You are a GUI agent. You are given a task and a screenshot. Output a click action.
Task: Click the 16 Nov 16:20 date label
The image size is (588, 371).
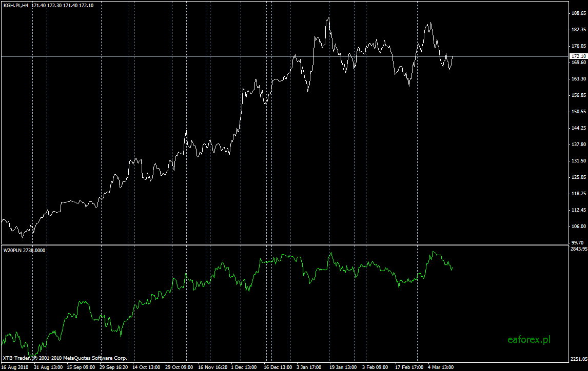pyautogui.click(x=212, y=367)
